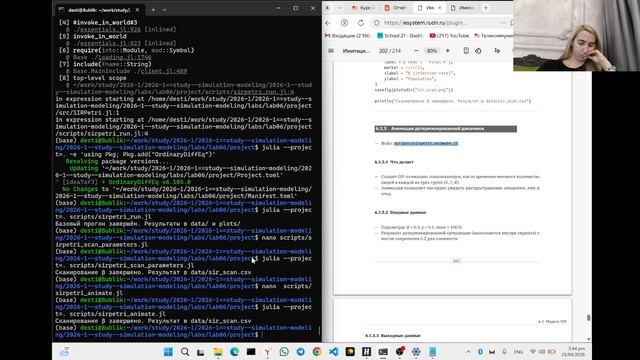Close the active browser tab
The width and height of the screenshot is (640, 360).
click(x=440, y=8)
